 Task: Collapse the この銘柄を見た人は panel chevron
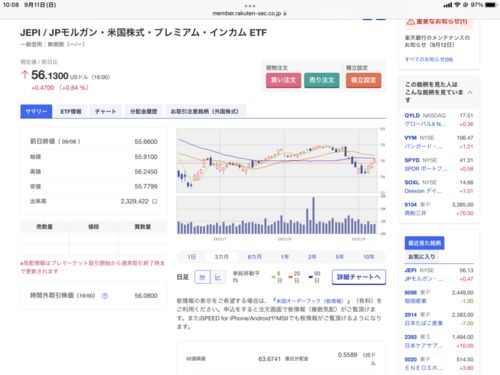pyautogui.click(x=470, y=92)
